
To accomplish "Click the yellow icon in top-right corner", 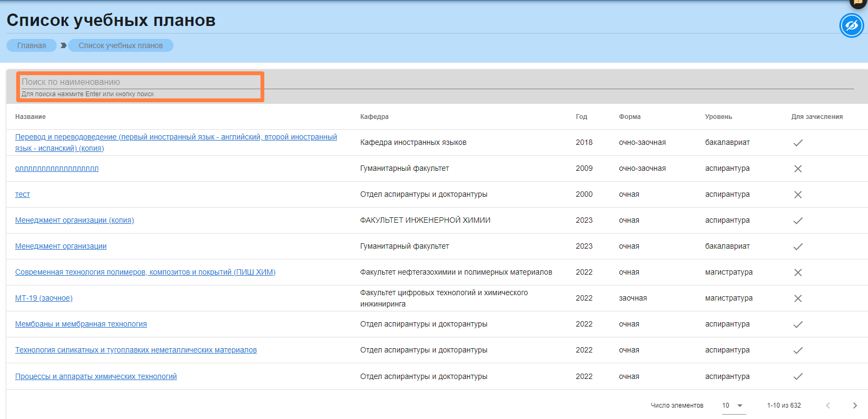I will (858, 3).
